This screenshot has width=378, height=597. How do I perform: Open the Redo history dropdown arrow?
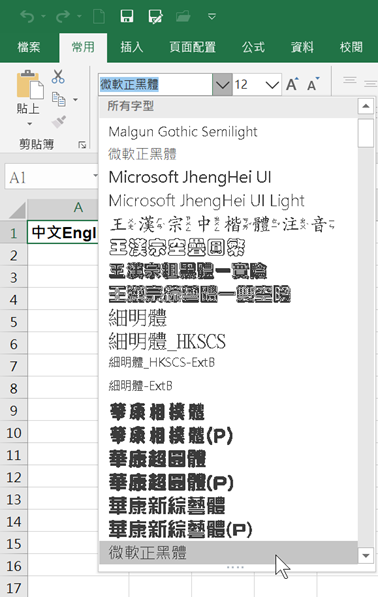79,16
